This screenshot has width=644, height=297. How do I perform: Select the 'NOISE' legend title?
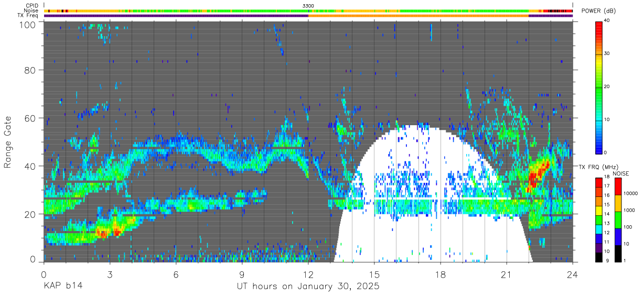coord(620,173)
